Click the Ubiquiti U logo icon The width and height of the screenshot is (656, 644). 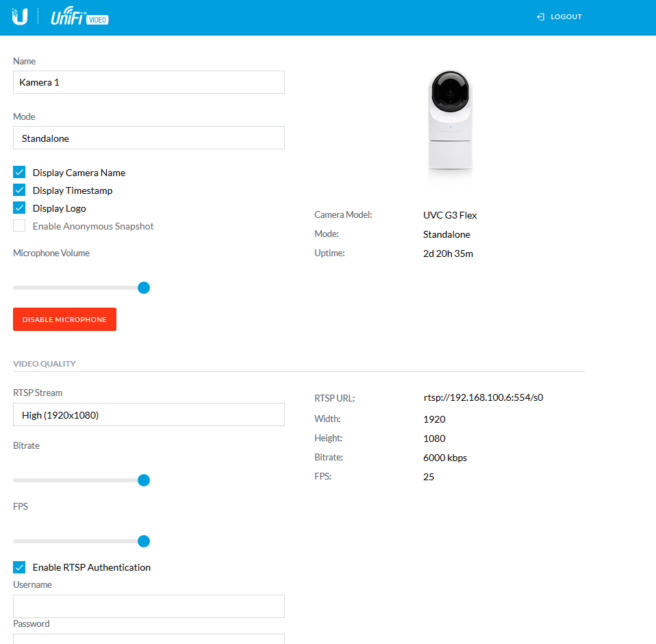[20, 17]
